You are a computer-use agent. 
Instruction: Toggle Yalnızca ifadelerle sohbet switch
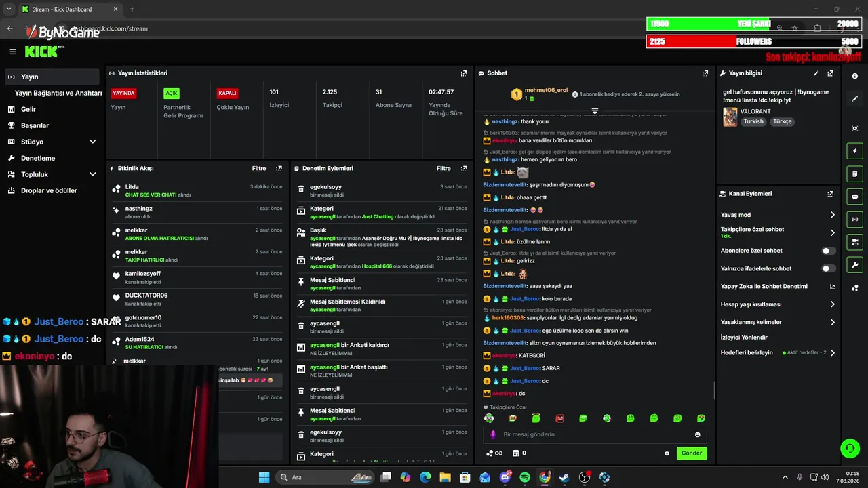click(828, 268)
